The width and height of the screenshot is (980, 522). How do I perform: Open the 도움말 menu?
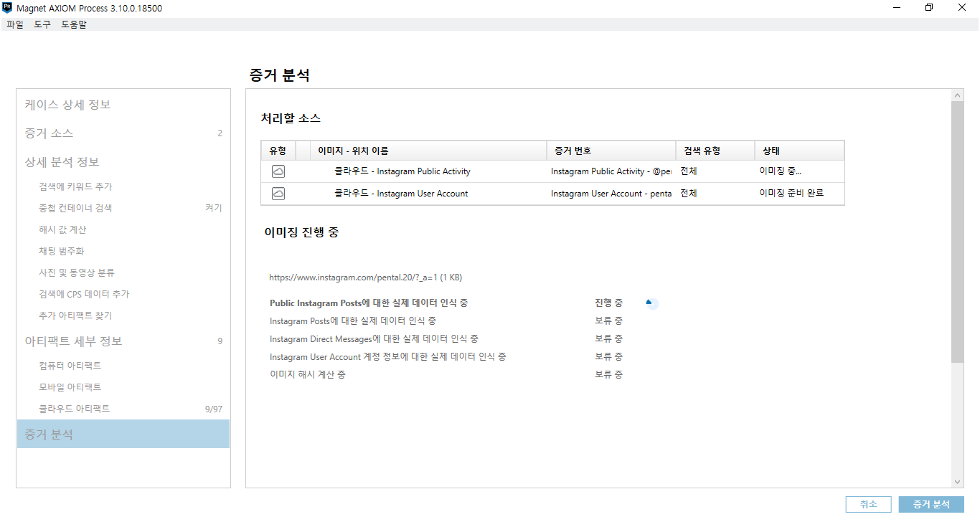(74, 24)
